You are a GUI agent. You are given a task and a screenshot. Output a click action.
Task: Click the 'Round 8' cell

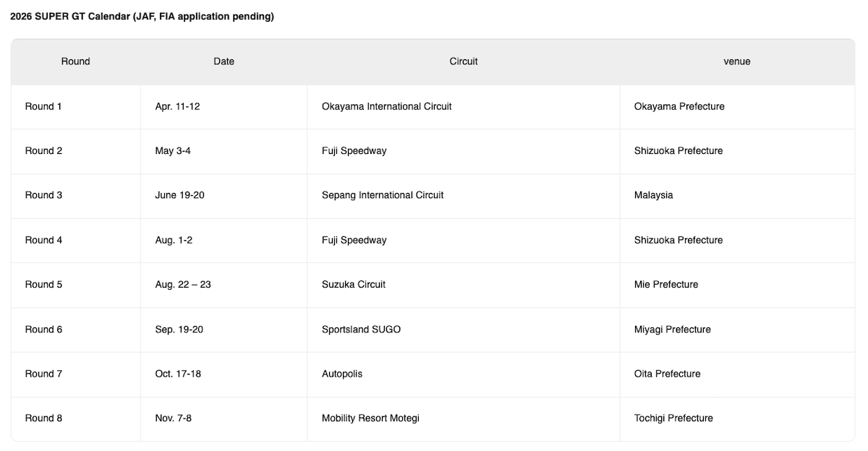pos(75,418)
